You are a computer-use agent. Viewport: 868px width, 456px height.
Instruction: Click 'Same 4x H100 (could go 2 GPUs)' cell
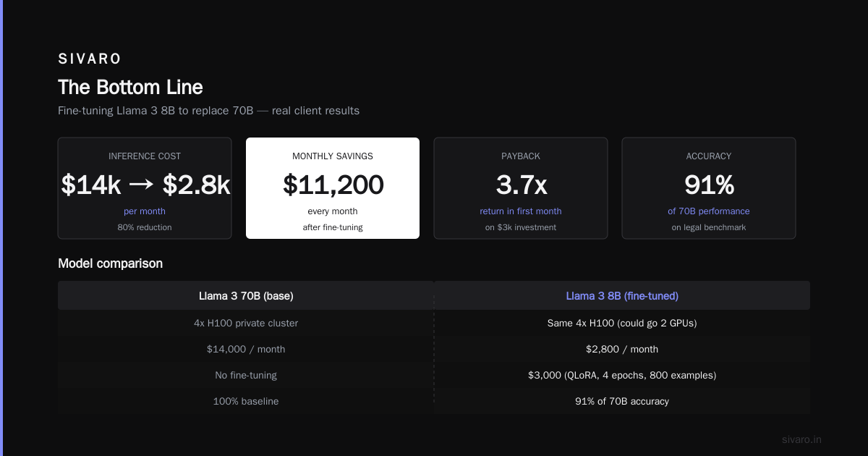(x=622, y=323)
